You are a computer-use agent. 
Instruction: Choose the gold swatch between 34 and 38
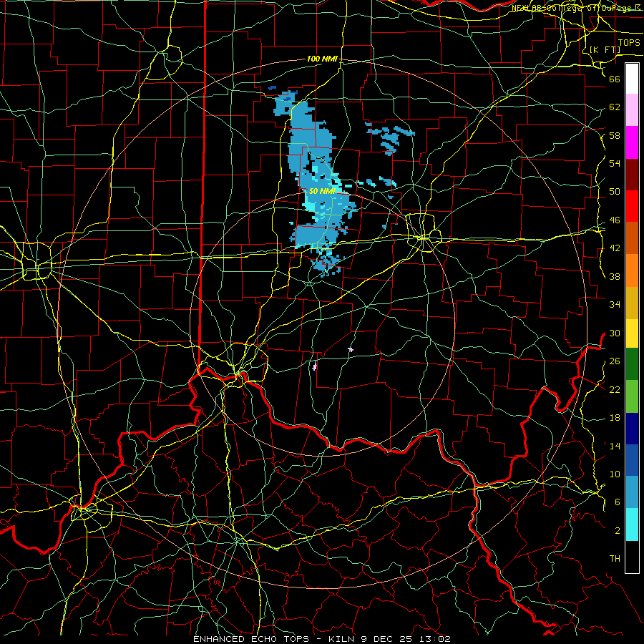[x=632, y=303]
